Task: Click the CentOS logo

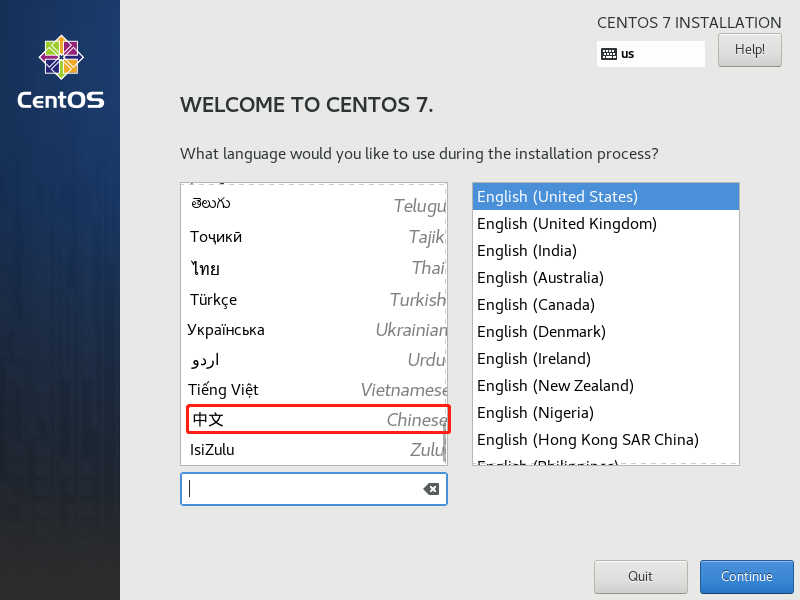Action: coord(61,72)
